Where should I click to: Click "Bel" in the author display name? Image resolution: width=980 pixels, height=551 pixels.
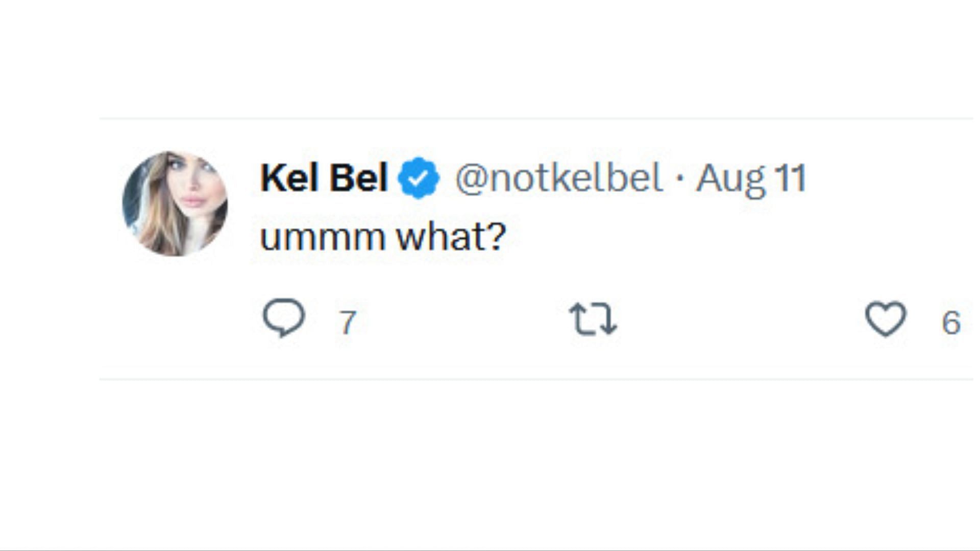coord(358,178)
